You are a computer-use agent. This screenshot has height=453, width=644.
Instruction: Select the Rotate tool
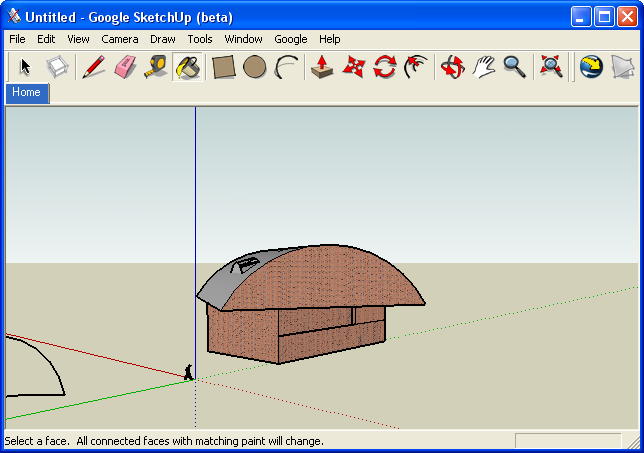[385, 67]
